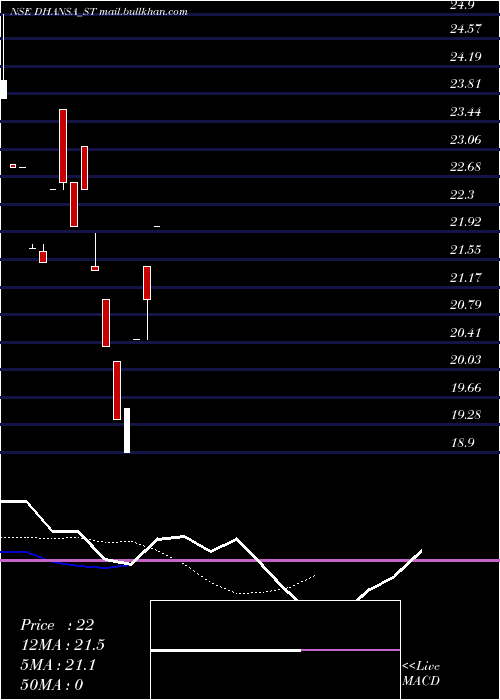Click the 21.92 price axis label
The image size is (500, 700).
pyautogui.click(x=466, y=222)
